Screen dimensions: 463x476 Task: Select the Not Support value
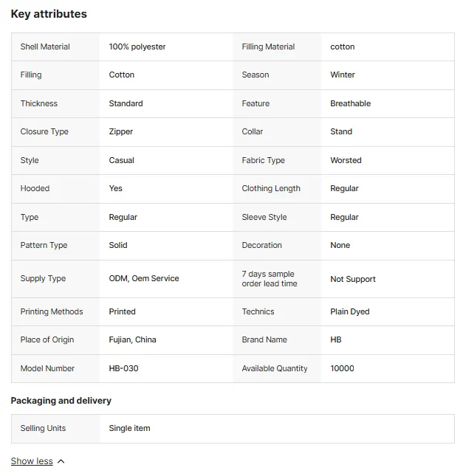click(x=353, y=279)
